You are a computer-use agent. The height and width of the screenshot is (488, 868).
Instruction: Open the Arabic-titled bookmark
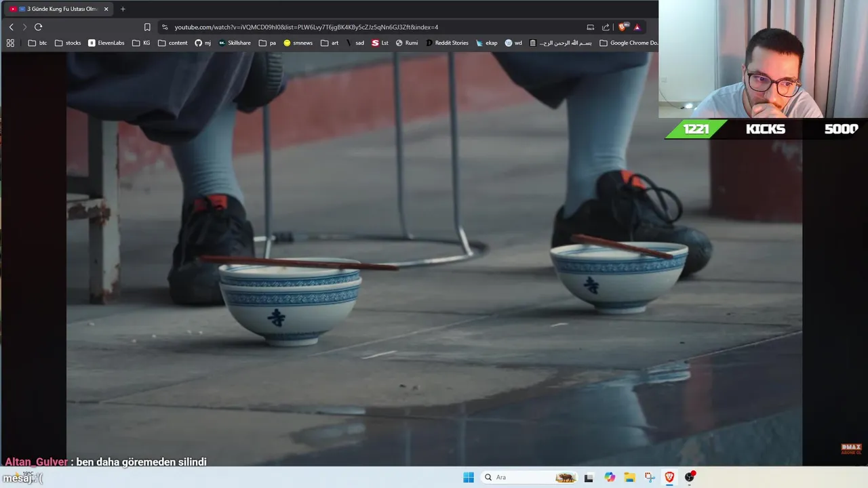click(x=561, y=43)
